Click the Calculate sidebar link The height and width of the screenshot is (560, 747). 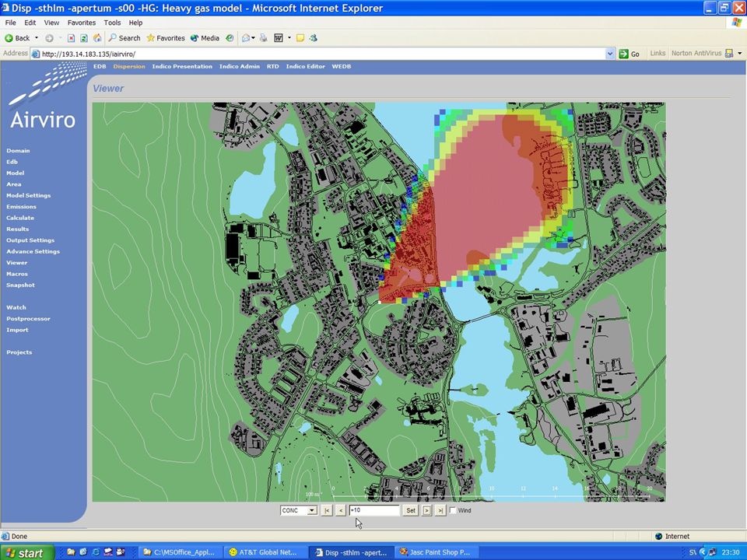[x=20, y=218]
